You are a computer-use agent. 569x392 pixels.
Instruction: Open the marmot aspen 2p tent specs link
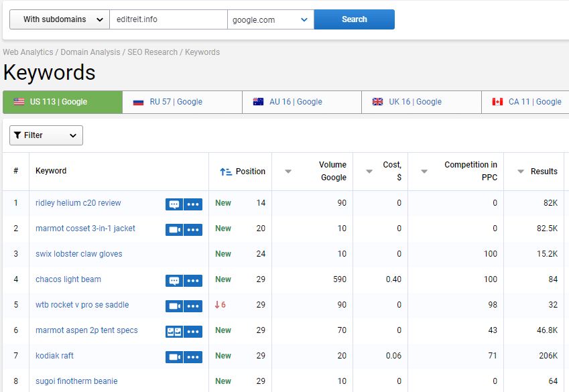[x=86, y=330]
